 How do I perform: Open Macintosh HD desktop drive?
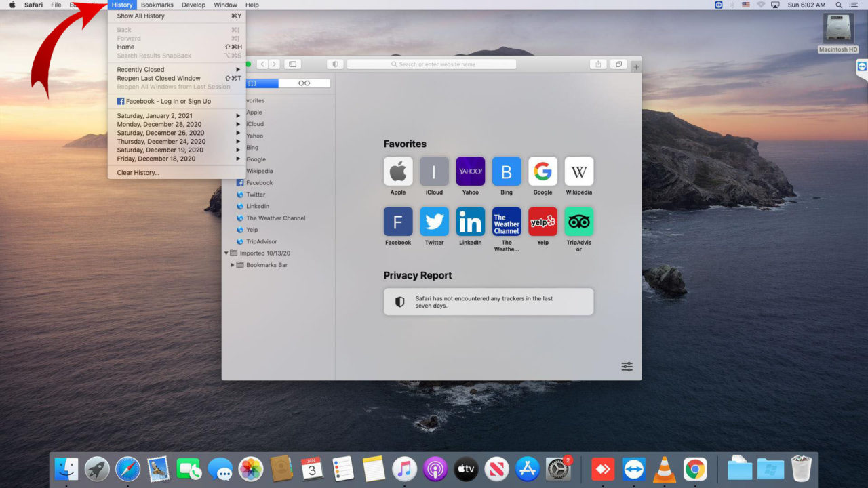pos(838,33)
